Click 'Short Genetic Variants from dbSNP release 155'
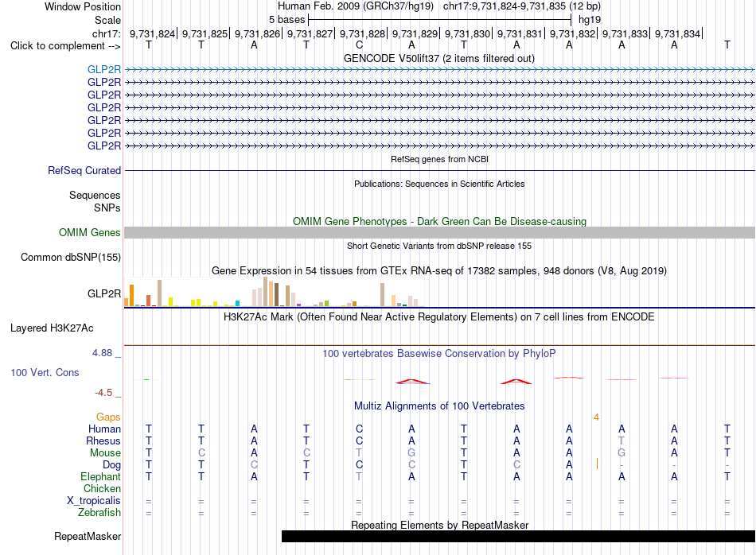The height and width of the screenshot is (555, 756). tap(439, 246)
